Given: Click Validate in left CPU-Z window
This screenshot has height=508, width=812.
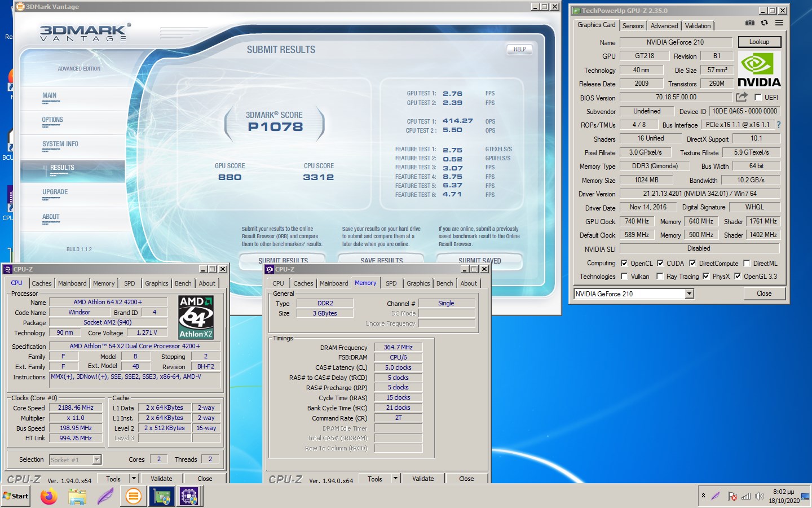Looking at the screenshot, I should click(x=161, y=479).
